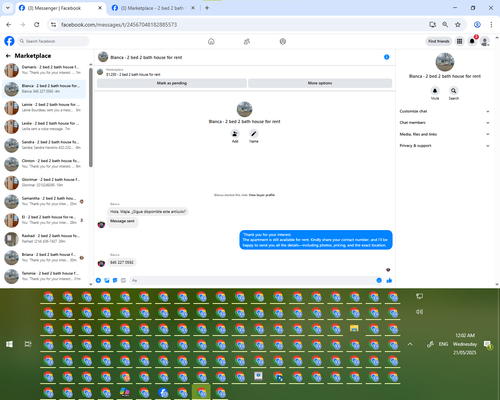
Task: Open more actions plus icon in composer
Action: 98,280
